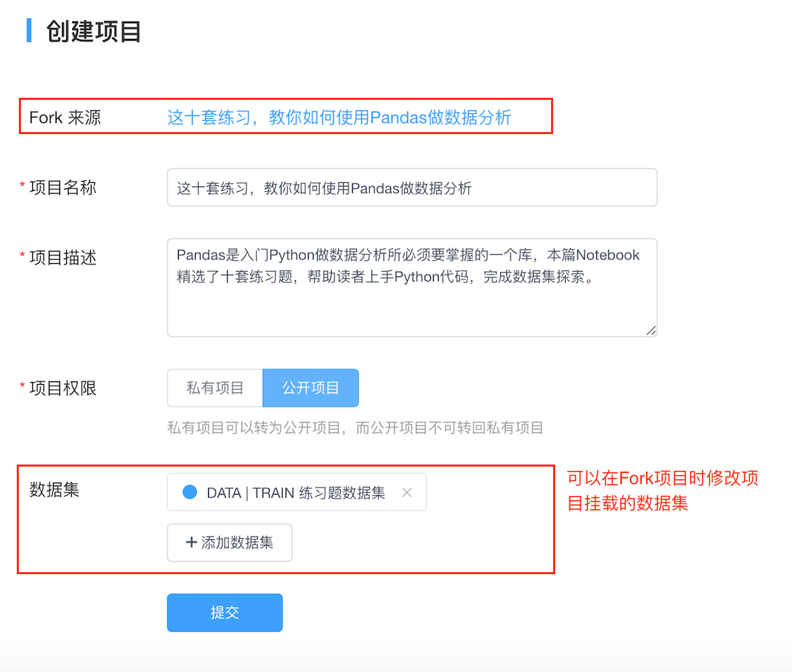Focus the 项目描述 text area
Viewport: 792px width, 672px height.
click(412, 288)
